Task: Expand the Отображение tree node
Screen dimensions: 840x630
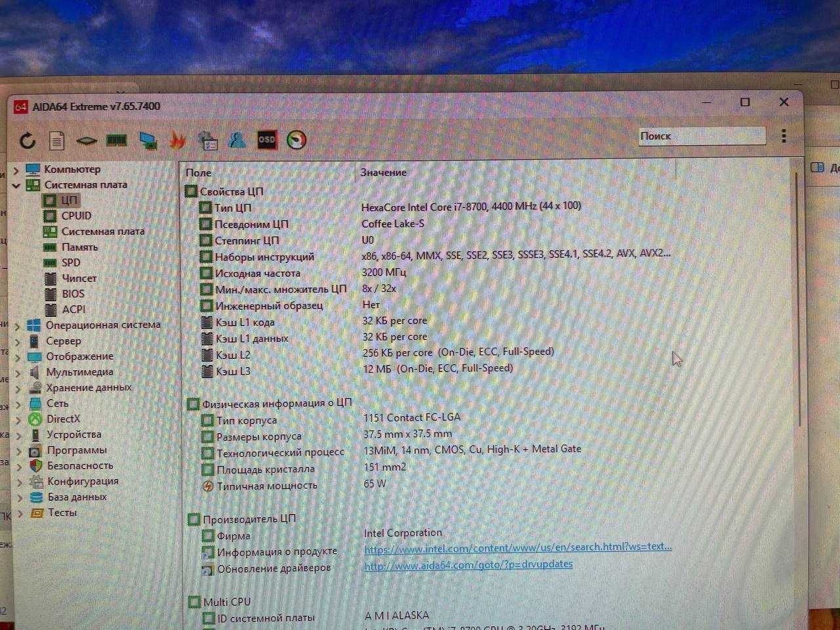Action: (x=18, y=357)
